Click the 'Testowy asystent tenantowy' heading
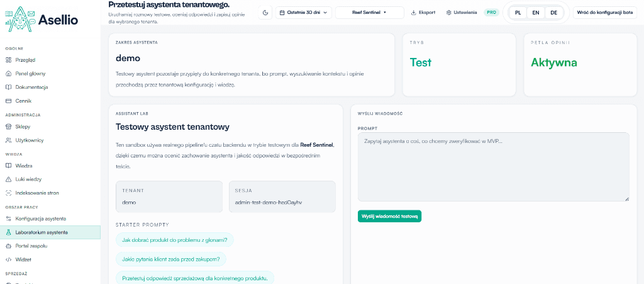 pyautogui.click(x=172, y=127)
